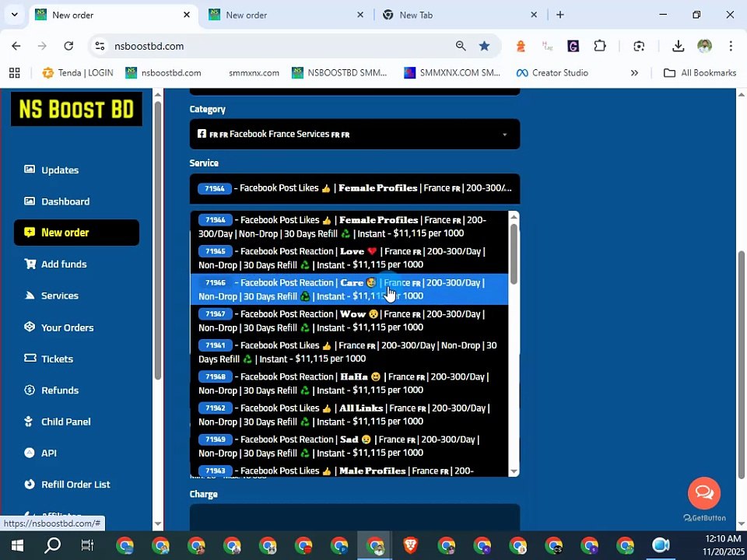Open a new browser tab
Image resolution: width=747 pixels, height=560 pixels.
tap(560, 16)
